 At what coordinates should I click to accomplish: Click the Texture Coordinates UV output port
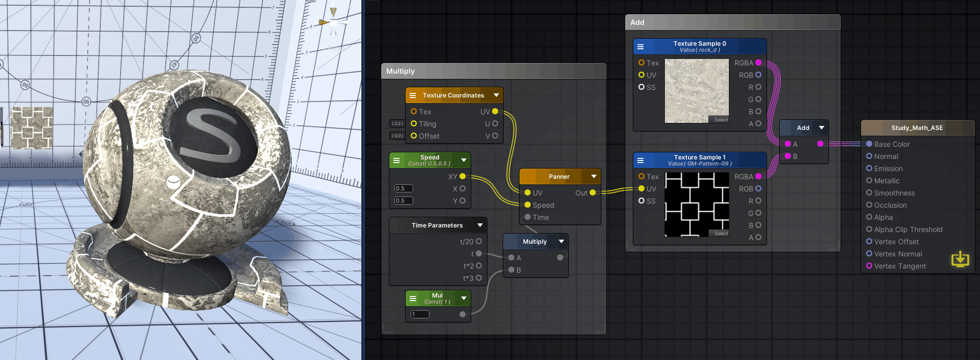tap(495, 112)
